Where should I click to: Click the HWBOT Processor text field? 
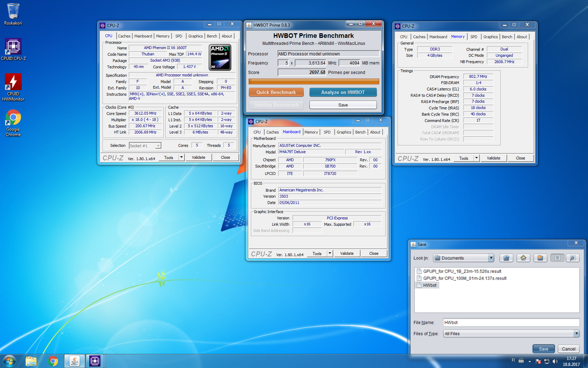pos(328,54)
